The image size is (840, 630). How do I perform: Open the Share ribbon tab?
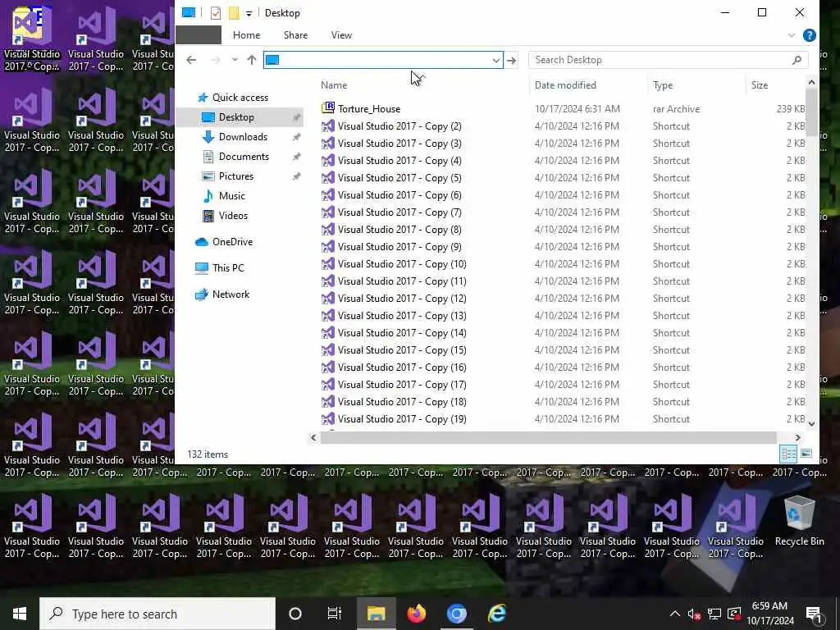click(295, 35)
